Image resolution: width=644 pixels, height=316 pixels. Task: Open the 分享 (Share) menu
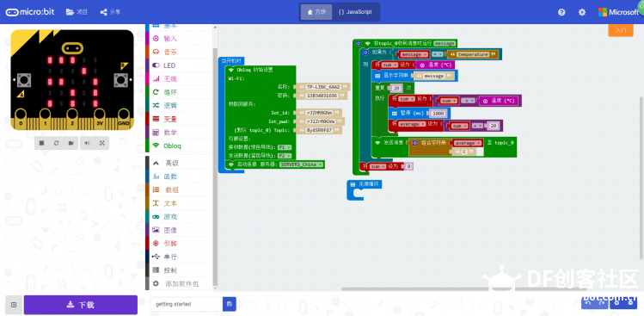[x=110, y=12]
